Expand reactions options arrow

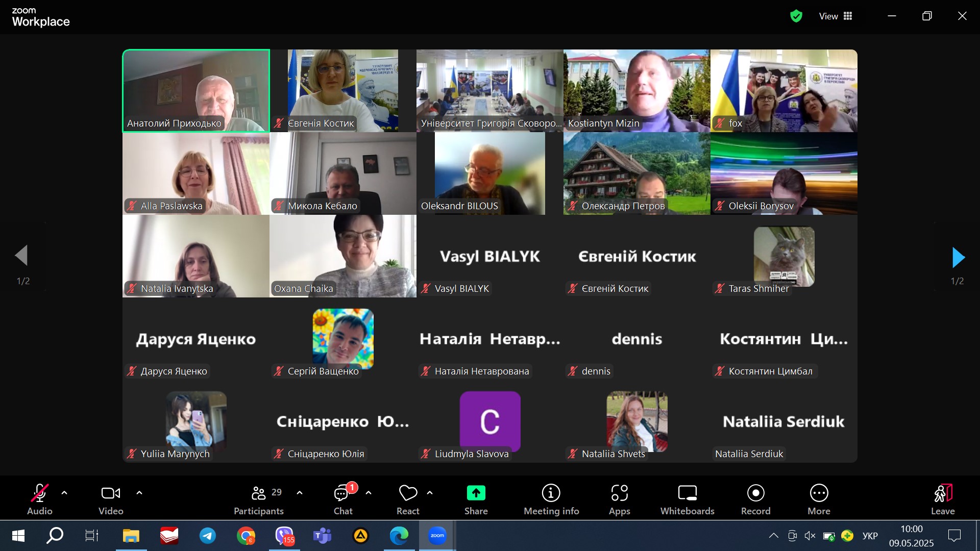(x=430, y=493)
